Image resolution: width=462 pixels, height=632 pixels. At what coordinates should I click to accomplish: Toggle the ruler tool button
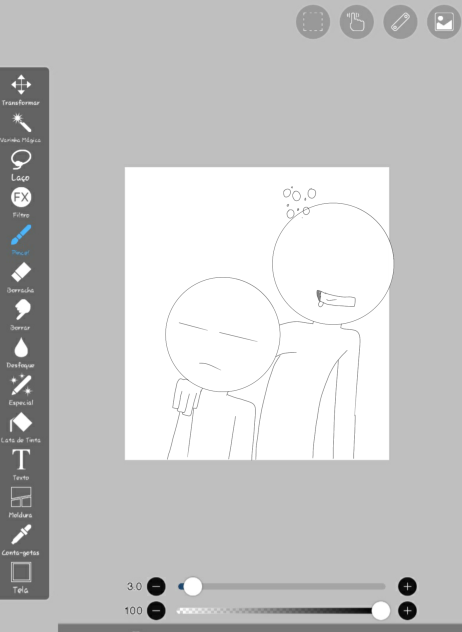400,22
